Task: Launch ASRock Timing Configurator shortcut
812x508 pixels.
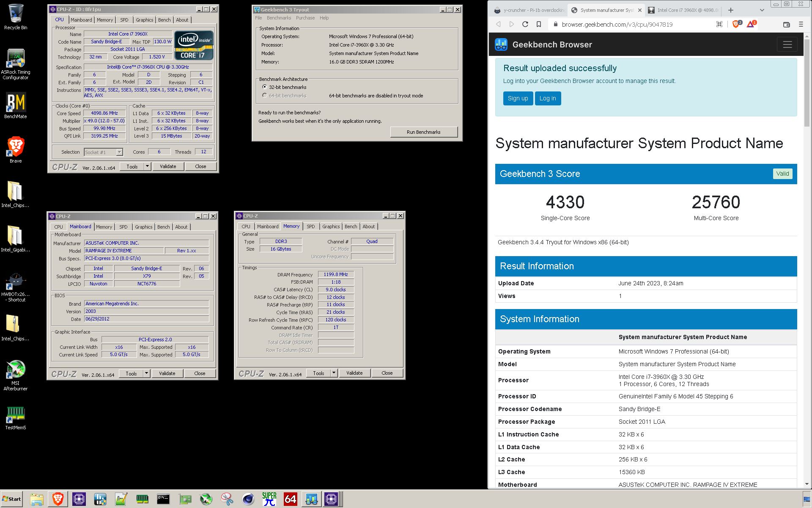Action: pyautogui.click(x=16, y=64)
